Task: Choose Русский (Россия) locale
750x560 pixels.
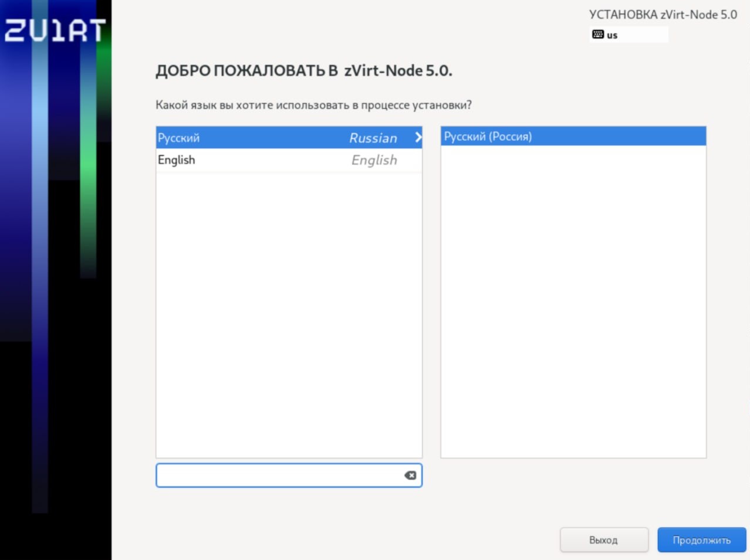Action: [x=573, y=137]
